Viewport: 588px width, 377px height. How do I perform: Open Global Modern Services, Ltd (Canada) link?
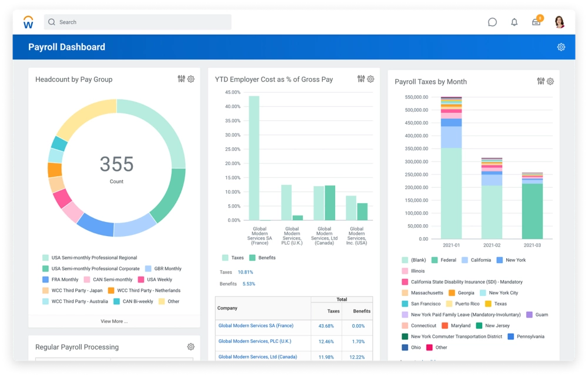(258, 357)
